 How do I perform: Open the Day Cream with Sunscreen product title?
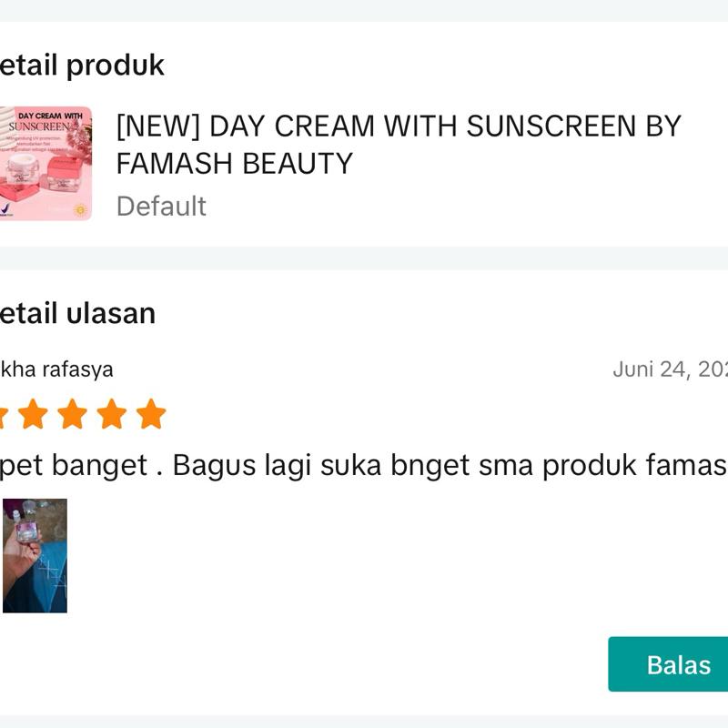point(399,126)
